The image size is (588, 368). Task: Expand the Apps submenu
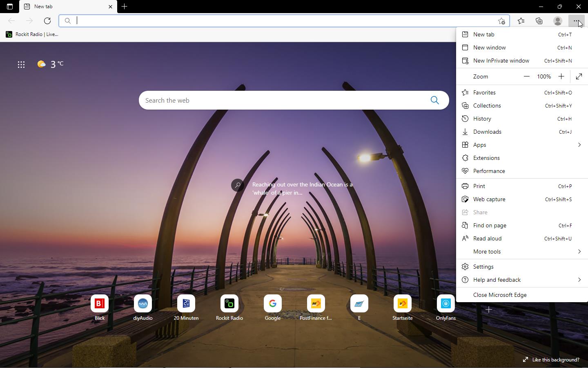point(522,145)
